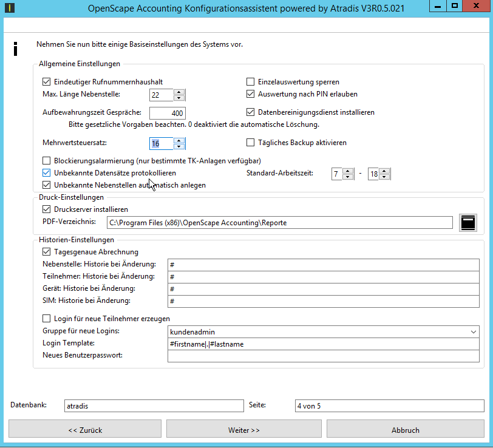This screenshot has height=448, width=493.
Task: Click SIM: Historie bei Änderung field
Action: (323, 301)
